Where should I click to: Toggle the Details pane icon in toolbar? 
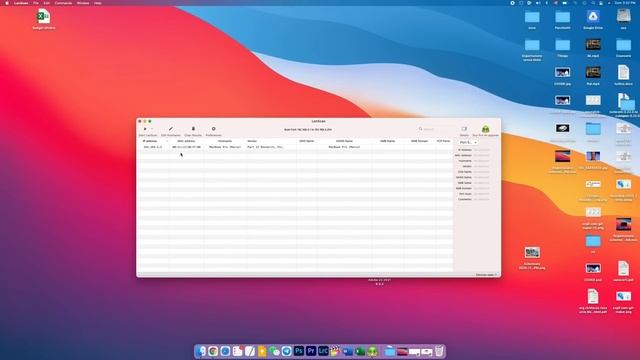tap(464, 129)
